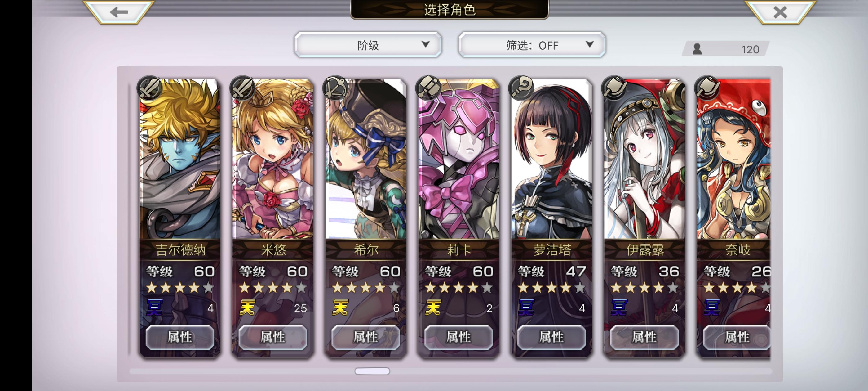Open 属性 for 吉尔德纳

180,337
